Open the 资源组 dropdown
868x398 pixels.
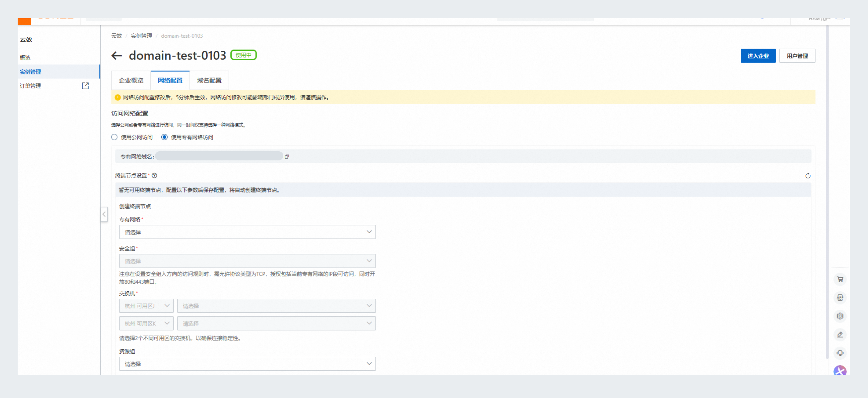click(x=247, y=364)
